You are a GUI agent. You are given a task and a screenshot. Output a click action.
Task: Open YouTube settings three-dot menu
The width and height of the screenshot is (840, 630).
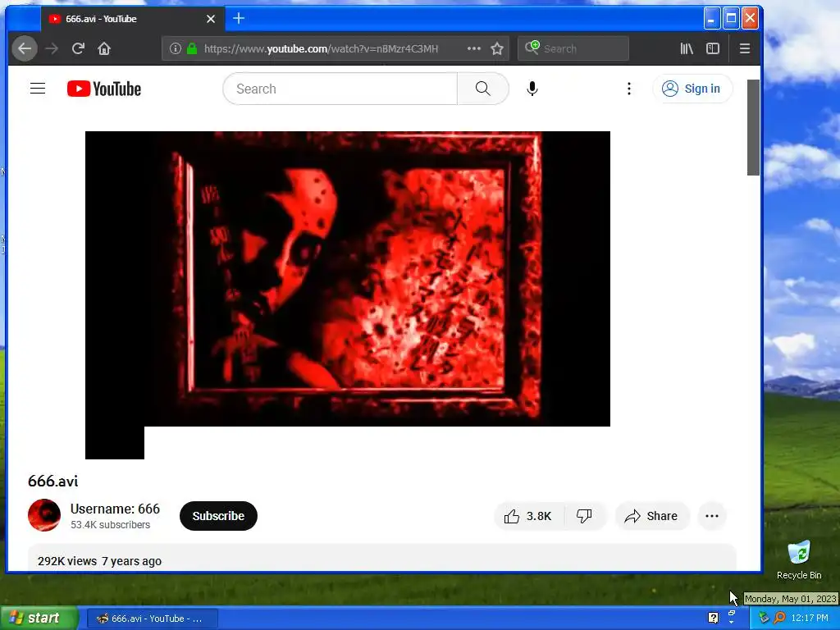[x=629, y=89]
